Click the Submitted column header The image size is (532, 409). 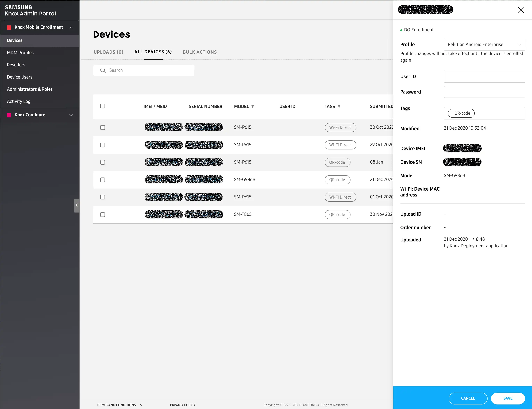tap(381, 107)
